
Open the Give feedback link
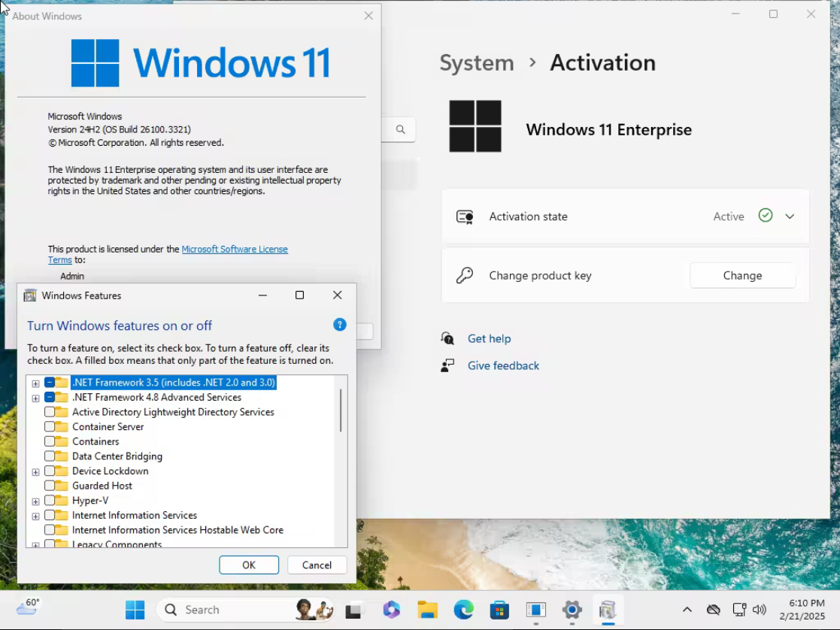503,365
